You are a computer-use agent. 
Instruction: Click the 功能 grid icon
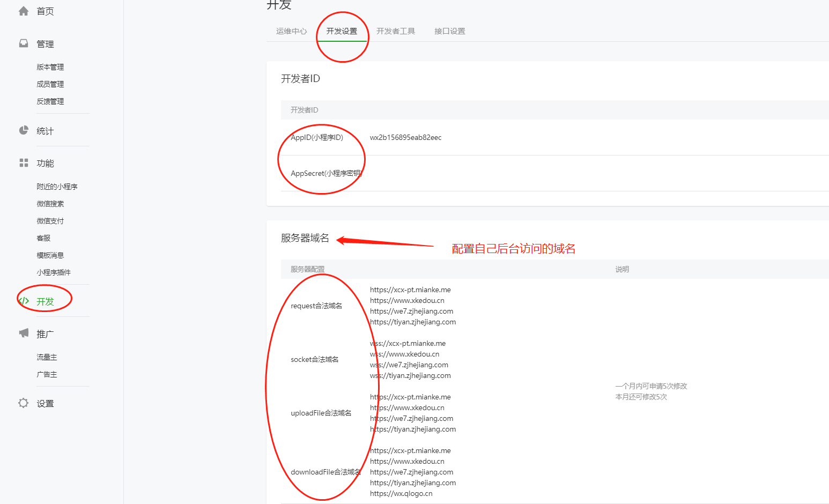23,163
